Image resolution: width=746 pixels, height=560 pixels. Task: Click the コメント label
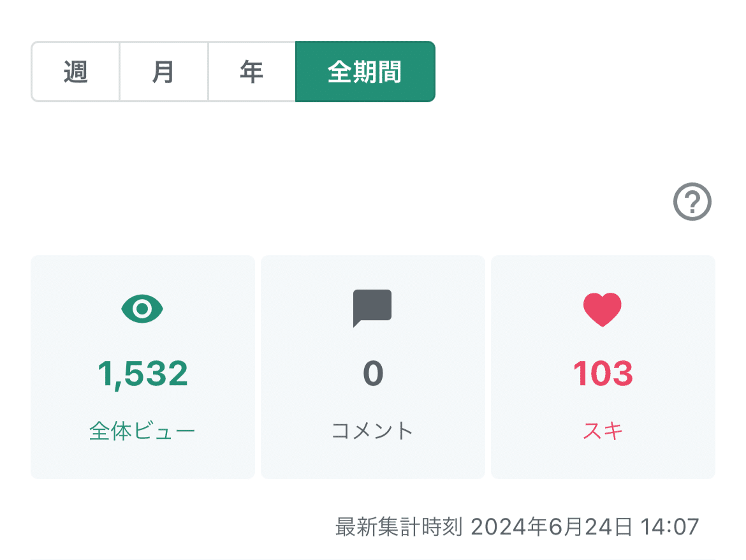373,431
